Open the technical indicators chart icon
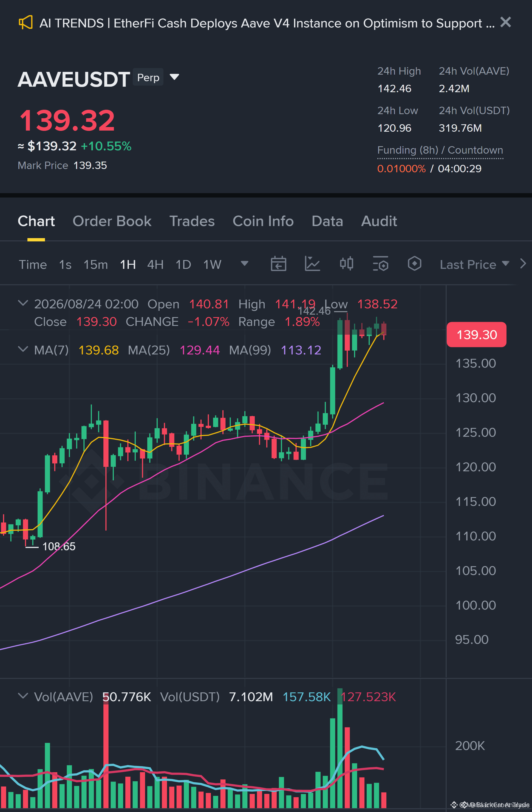The height and width of the screenshot is (812, 532). 312,264
